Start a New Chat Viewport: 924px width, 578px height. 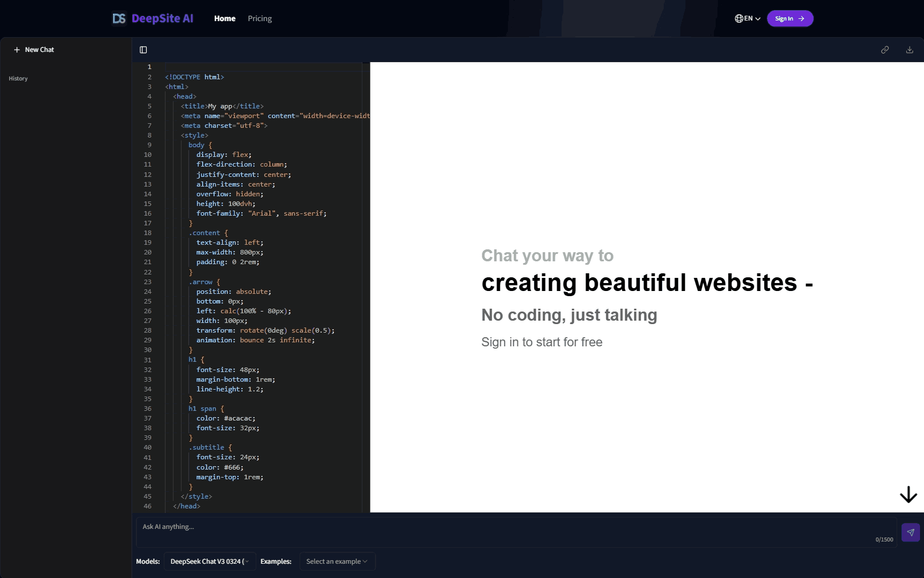click(34, 50)
